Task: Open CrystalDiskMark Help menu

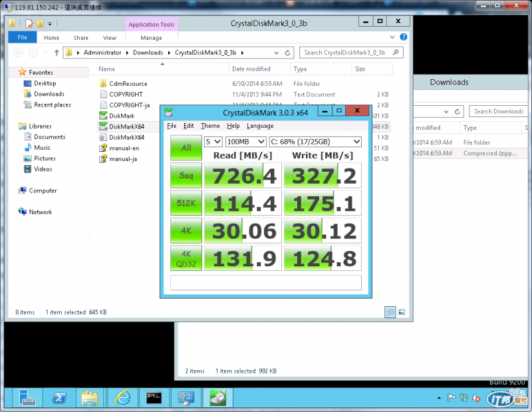Action: tap(233, 126)
